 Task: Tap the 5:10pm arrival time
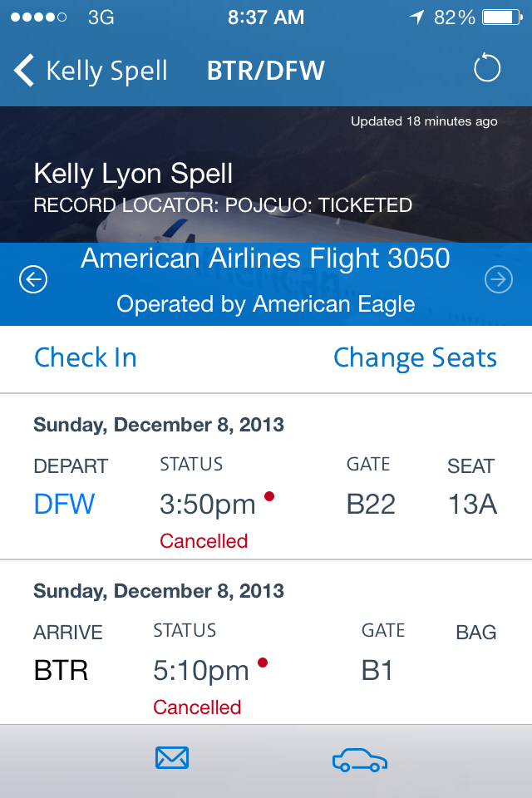click(x=200, y=670)
